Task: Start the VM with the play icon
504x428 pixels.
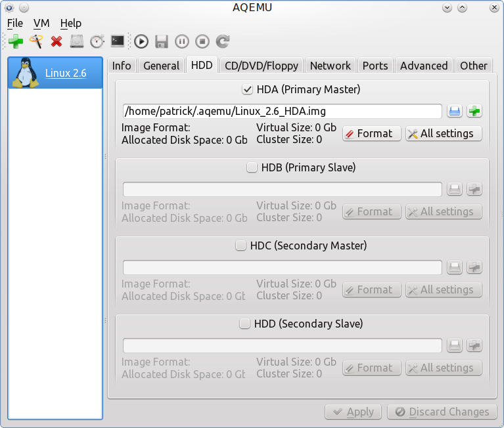Action: pos(141,41)
